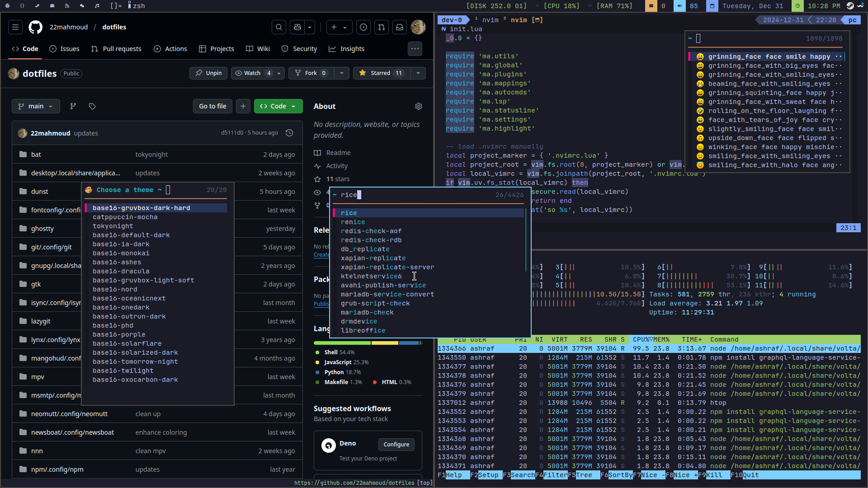This screenshot has height=488, width=868.
Task: Select Shell segment of language bar
Action: pyautogui.click(x=342, y=343)
